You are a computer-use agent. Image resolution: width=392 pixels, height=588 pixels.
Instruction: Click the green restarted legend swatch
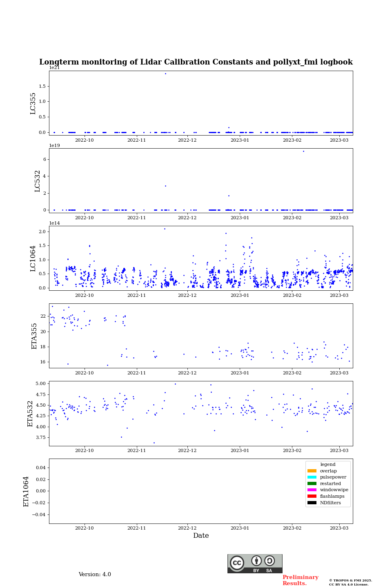point(312,483)
